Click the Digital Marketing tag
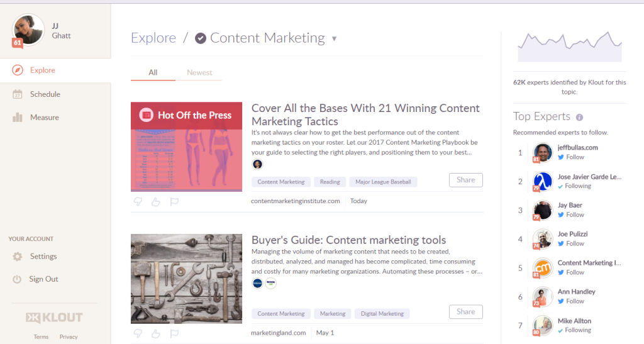 pyautogui.click(x=382, y=314)
